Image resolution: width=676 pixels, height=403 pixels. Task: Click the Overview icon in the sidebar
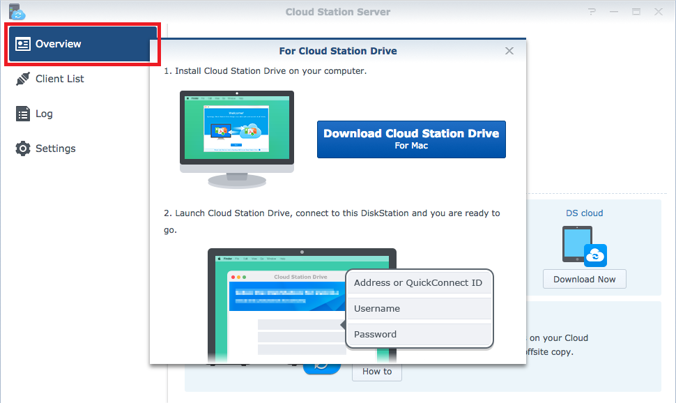point(23,44)
